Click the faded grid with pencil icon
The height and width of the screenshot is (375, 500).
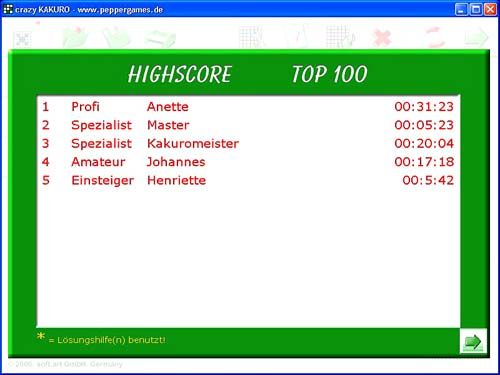(x=341, y=37)
